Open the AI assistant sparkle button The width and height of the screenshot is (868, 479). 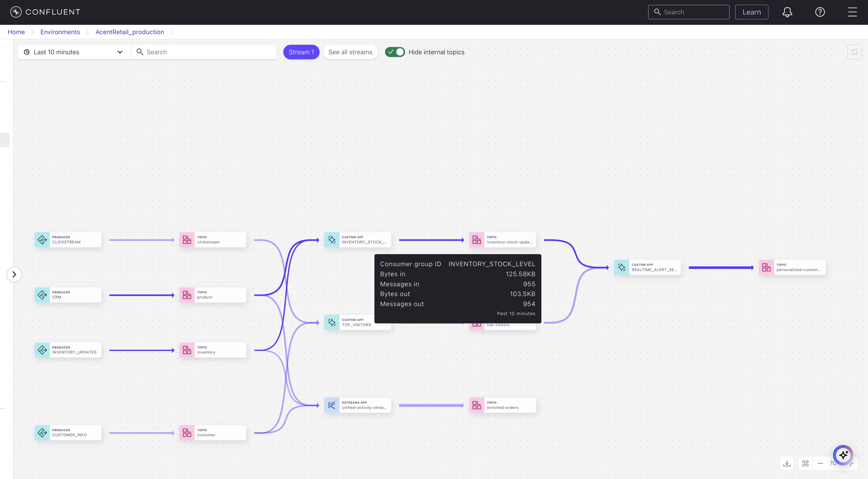pos(844,455)
